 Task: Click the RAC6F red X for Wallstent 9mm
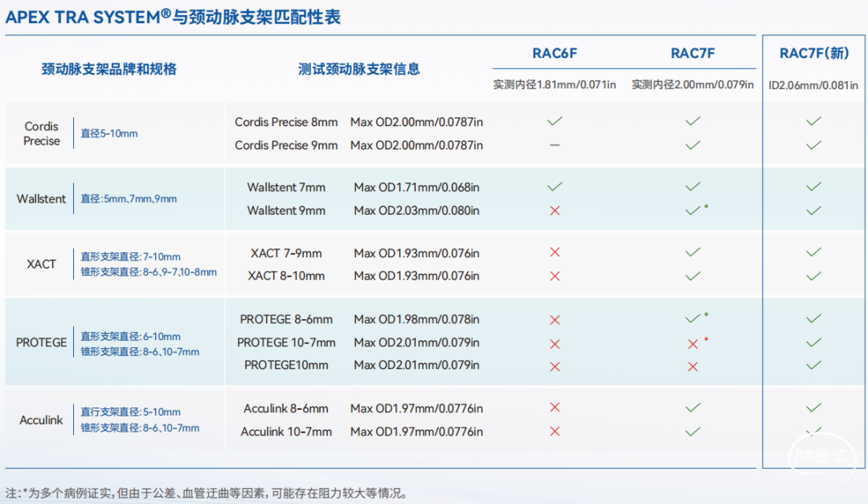point(555,211)
